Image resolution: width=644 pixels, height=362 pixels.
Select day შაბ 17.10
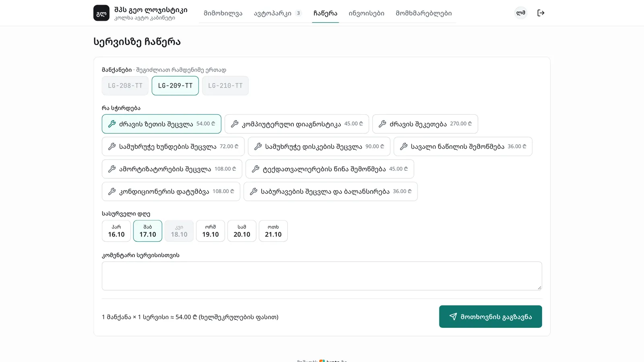click(148, 231)
